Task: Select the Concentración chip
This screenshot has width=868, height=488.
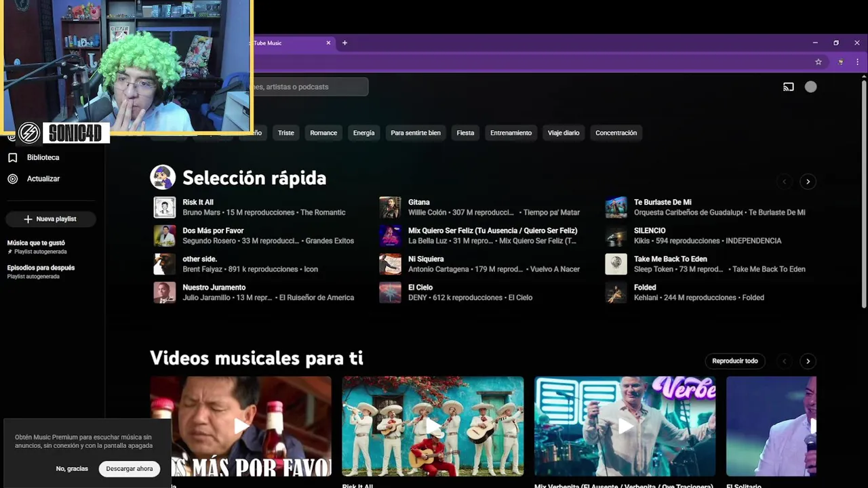Action: (x=616, y=133)
